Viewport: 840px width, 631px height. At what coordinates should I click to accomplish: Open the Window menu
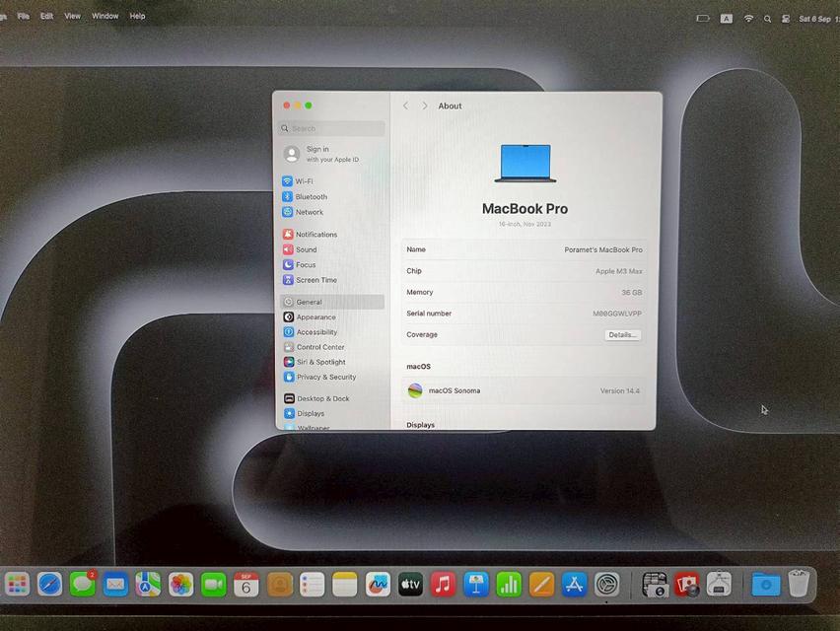point(105,16)
